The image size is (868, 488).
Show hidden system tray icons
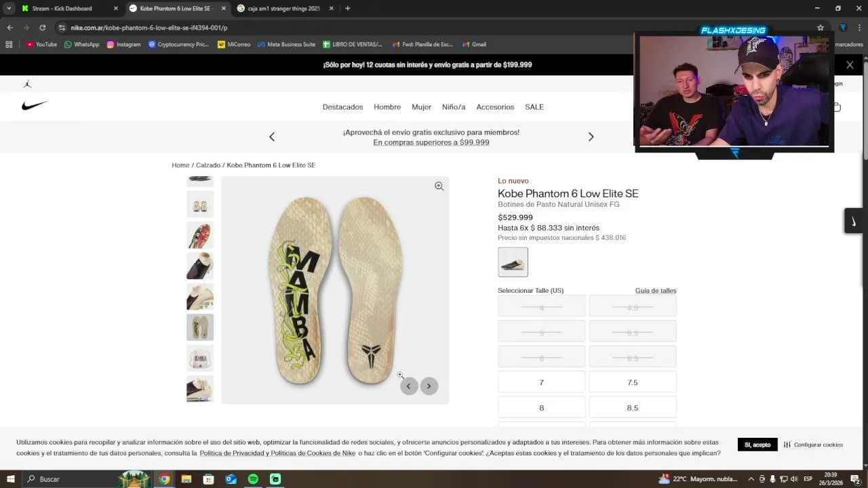[x=751, y=479]
